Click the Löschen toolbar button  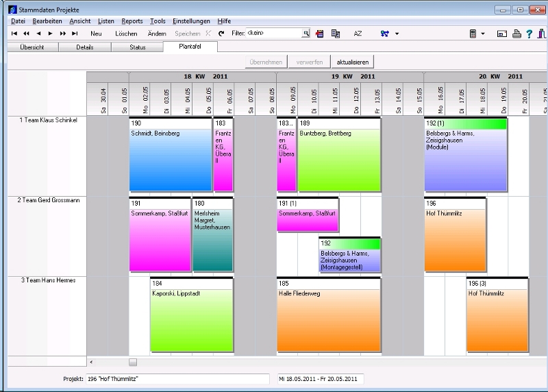click(126, 34)
